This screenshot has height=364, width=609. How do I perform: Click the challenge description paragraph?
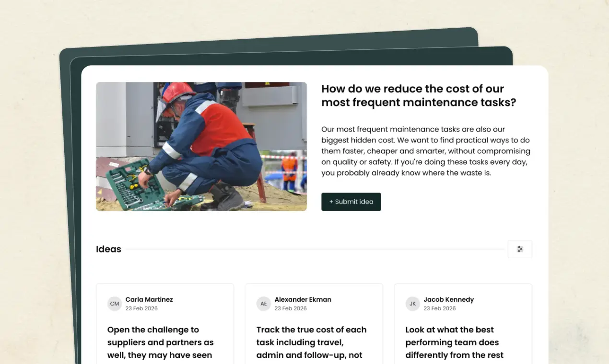pos(425,151)
